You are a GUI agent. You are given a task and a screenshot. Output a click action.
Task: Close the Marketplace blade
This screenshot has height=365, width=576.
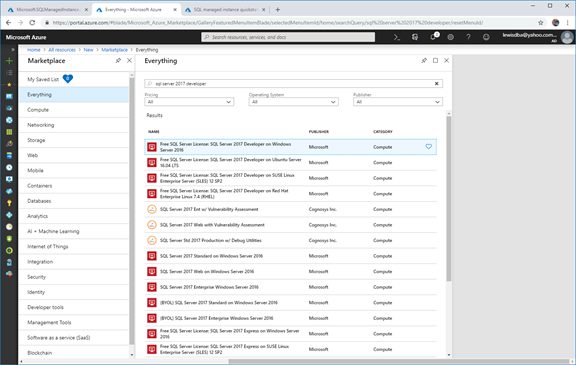[129, 61]
